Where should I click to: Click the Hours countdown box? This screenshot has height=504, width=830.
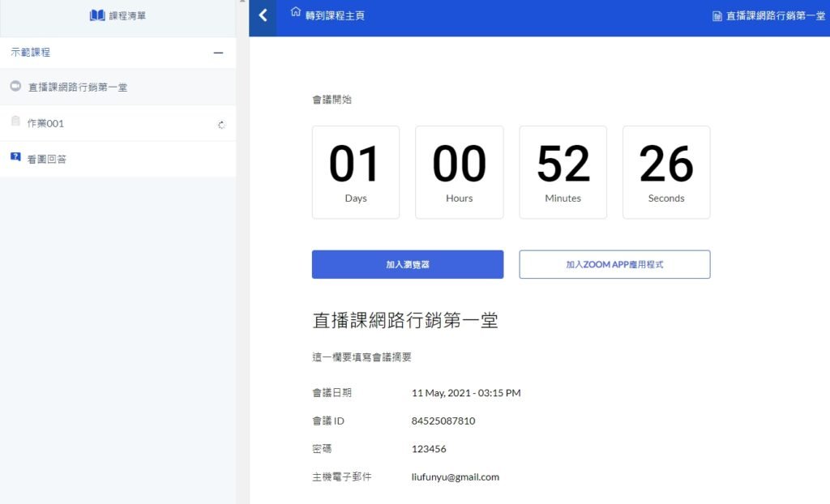tap(460, 172)
